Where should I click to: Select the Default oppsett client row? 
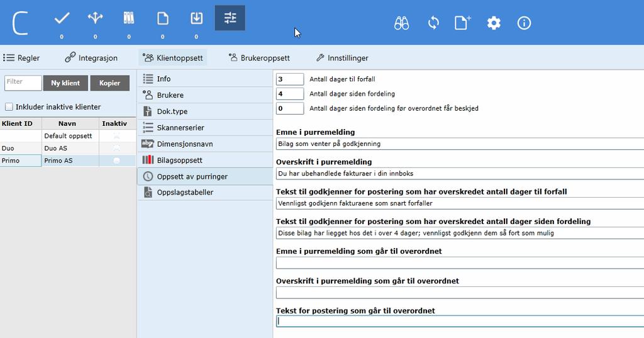[68, 136]
